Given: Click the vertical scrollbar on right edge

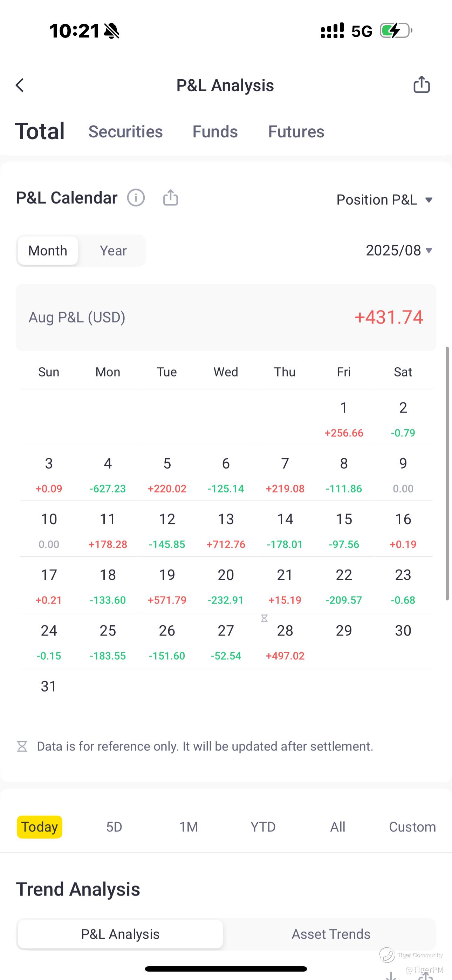Looking at the screenshot, I should (447, 473).
